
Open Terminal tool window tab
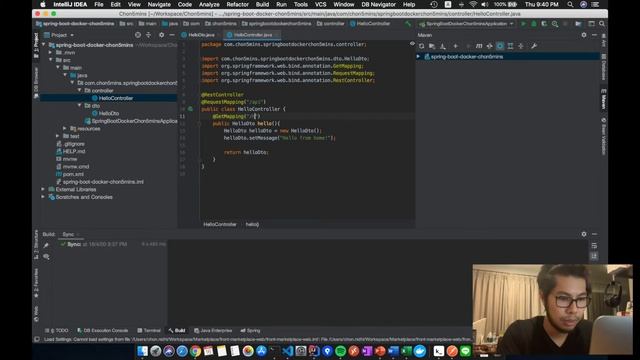pyautogui.click(x=149, y=331)
